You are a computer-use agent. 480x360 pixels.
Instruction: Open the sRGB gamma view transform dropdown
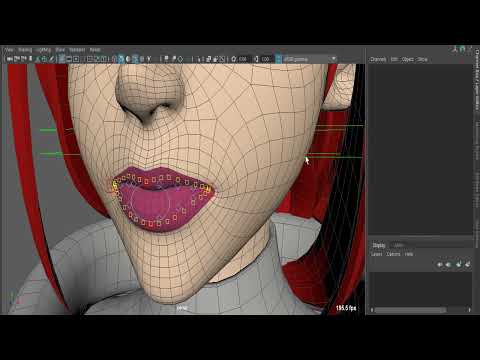310,59
